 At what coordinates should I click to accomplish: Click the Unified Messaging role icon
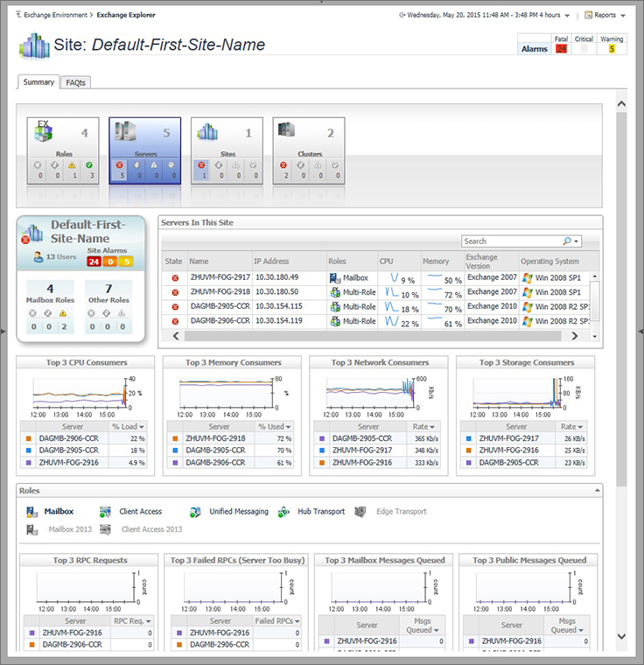195,512
